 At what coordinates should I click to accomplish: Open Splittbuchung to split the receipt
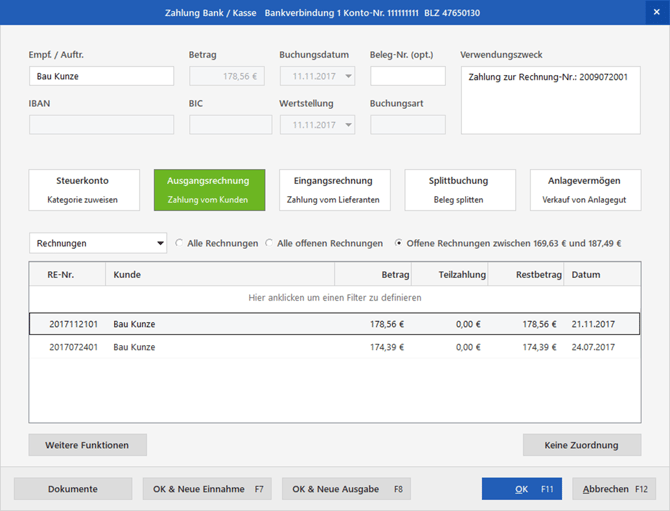[459, 190]
